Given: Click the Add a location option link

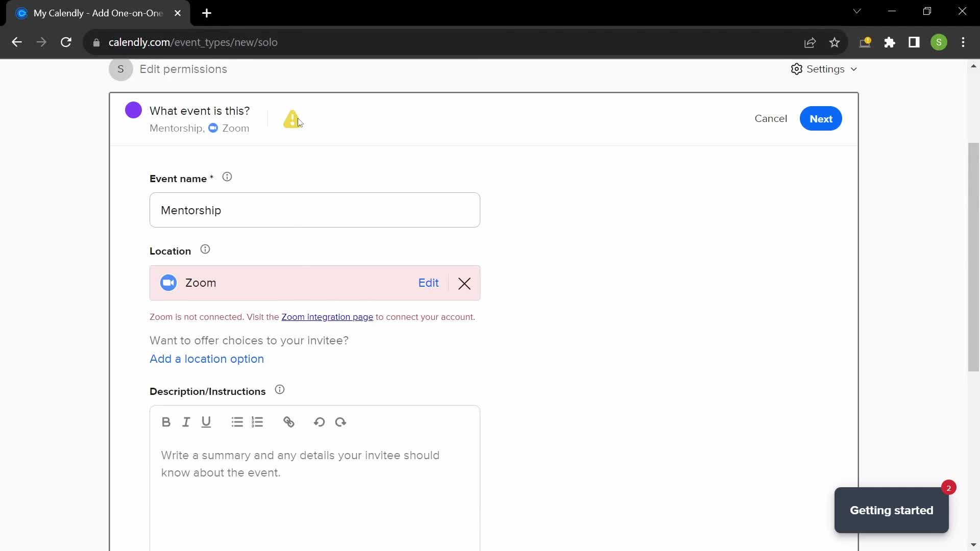Looking at the screenshot, I should (207, 359).
